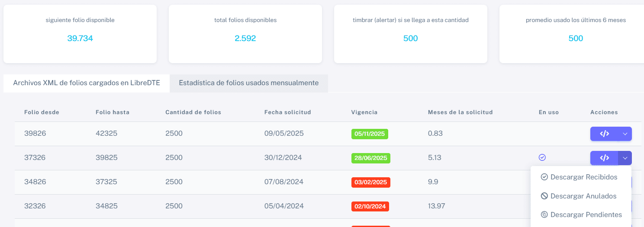This screenshot has height=227, width=644.
Task: Open actions dropdown for row 39826
Action: [625, 134]
